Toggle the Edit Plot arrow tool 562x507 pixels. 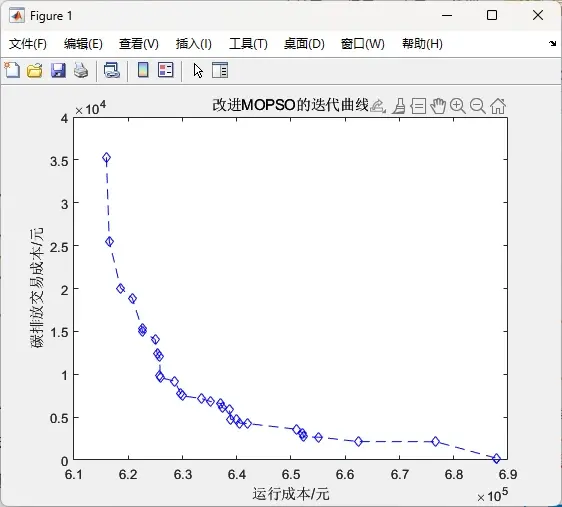click(x=198, y=71)
